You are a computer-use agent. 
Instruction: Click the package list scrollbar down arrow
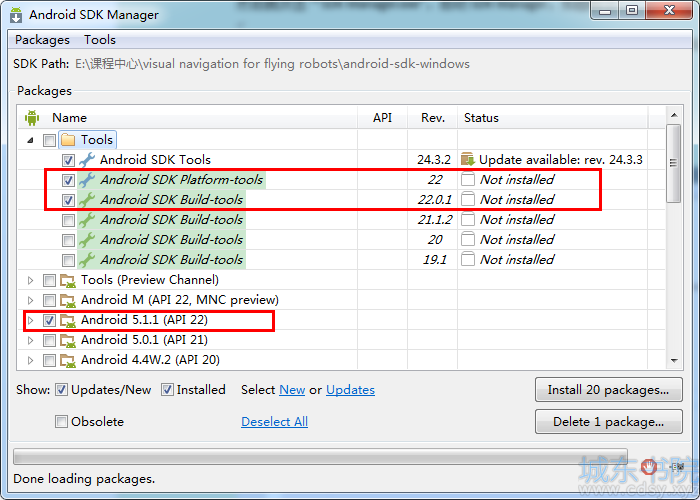pyautogui.click(x=674, y=361)
